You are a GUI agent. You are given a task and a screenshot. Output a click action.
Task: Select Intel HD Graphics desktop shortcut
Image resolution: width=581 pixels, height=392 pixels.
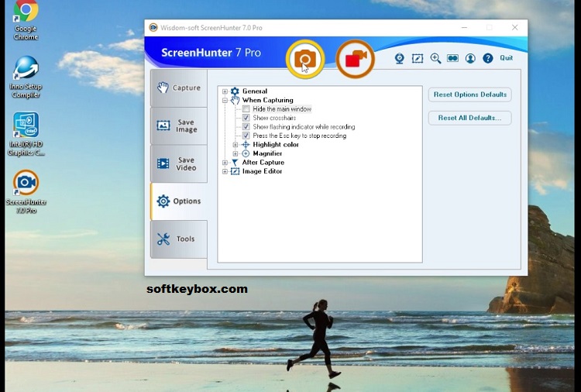coord(26,134)
